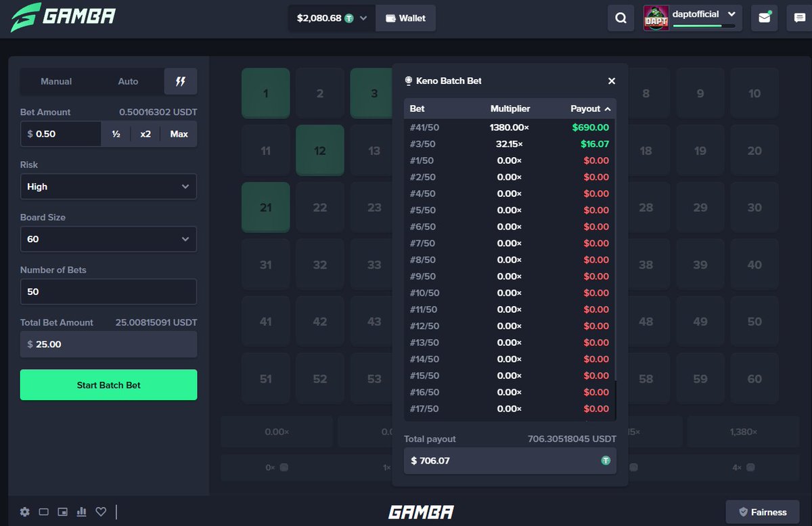Click bet row #17/50
This screenshot has width=812, height=526.
[x=510, y=408]
